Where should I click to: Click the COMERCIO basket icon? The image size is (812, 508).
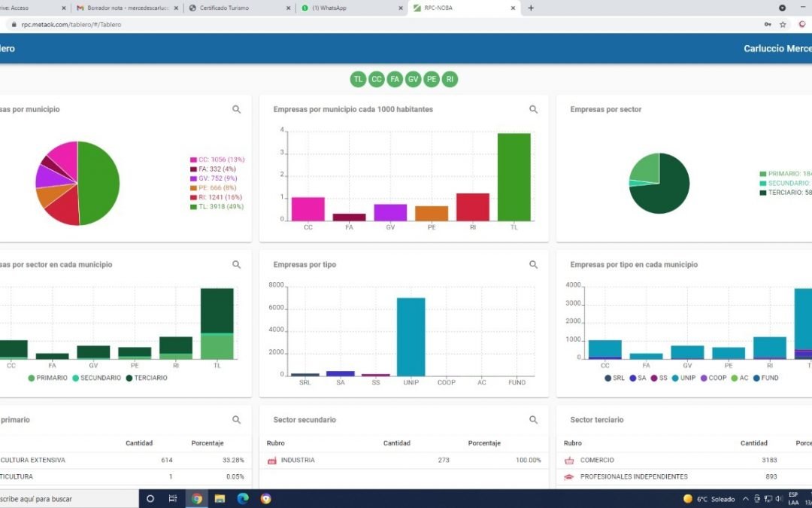569,460
